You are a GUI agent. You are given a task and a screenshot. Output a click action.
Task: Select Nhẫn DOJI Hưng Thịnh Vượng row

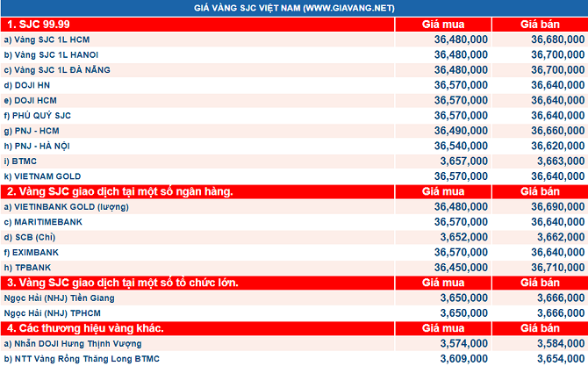coord(294,343)
